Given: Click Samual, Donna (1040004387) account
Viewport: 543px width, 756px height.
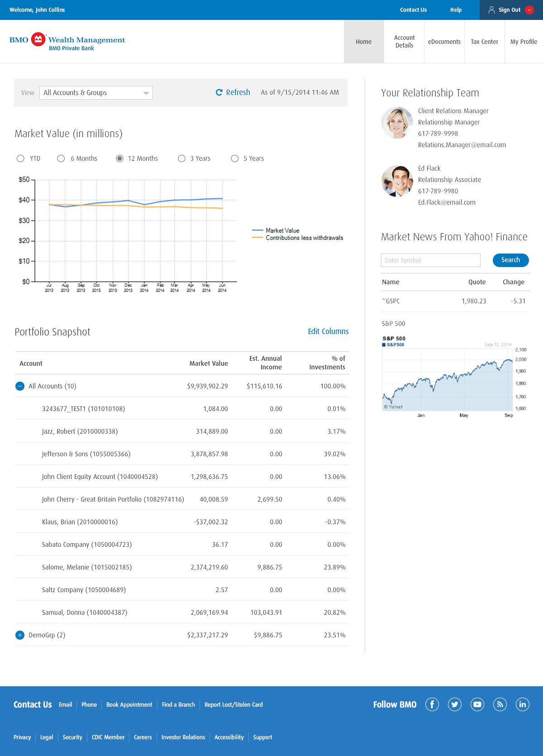Looking at the screenshot, I should [85, 612].
